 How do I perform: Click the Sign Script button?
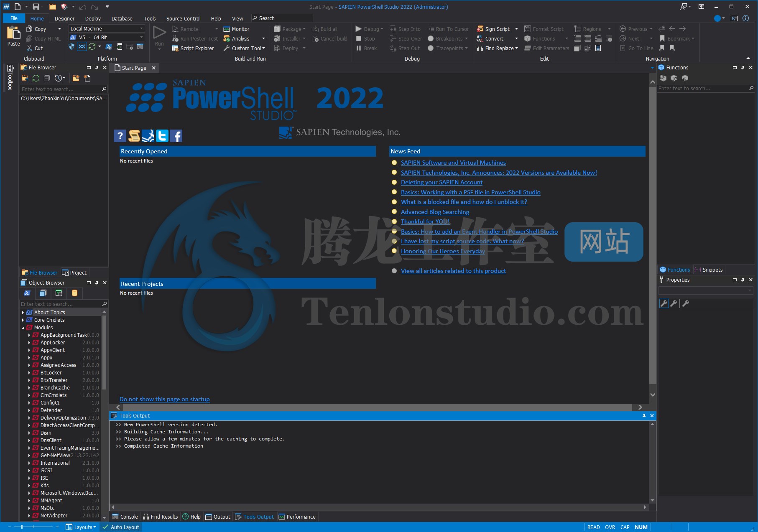coord(493,29)
